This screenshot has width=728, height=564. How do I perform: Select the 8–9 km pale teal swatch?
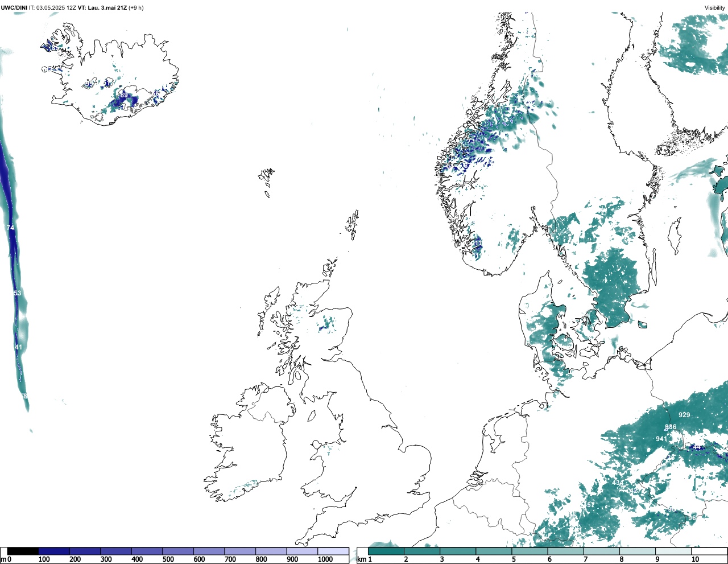(x=637, y=551)
